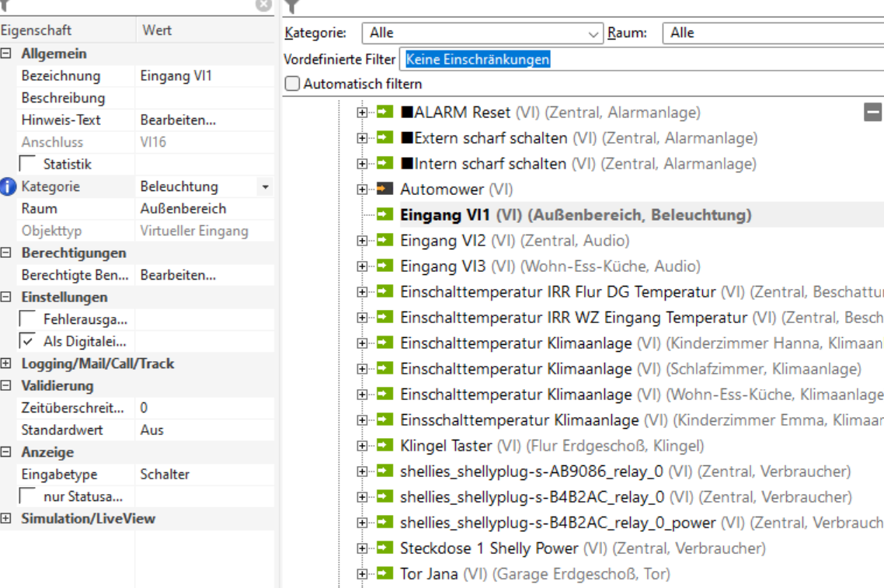Click green icon of Tor Jana
The width and height of the screenshot is (884, 588).
(385, 573)
